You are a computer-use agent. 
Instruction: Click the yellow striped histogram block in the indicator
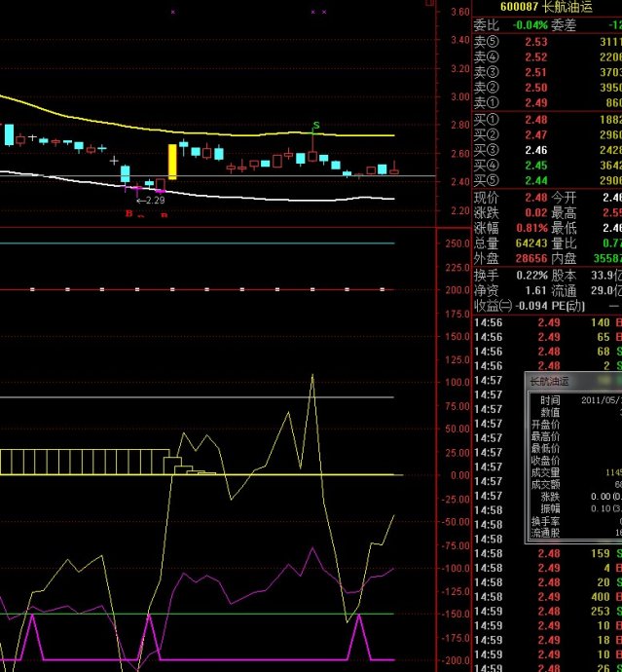tap(88, 462)
